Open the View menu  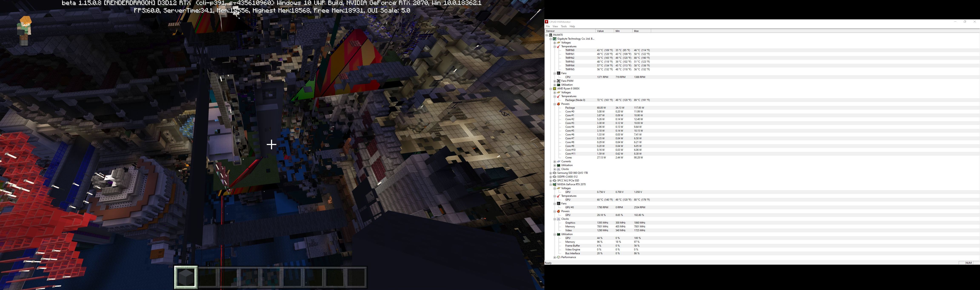pos(555,27)
